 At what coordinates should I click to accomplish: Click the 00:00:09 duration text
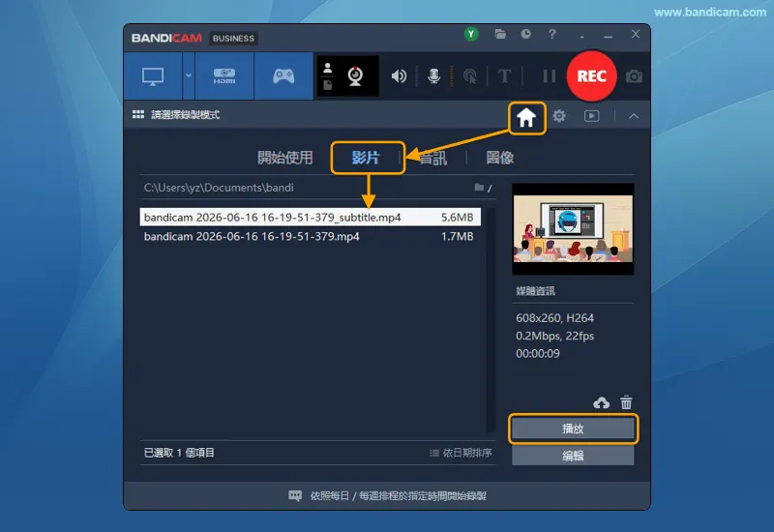coord(538,353)
